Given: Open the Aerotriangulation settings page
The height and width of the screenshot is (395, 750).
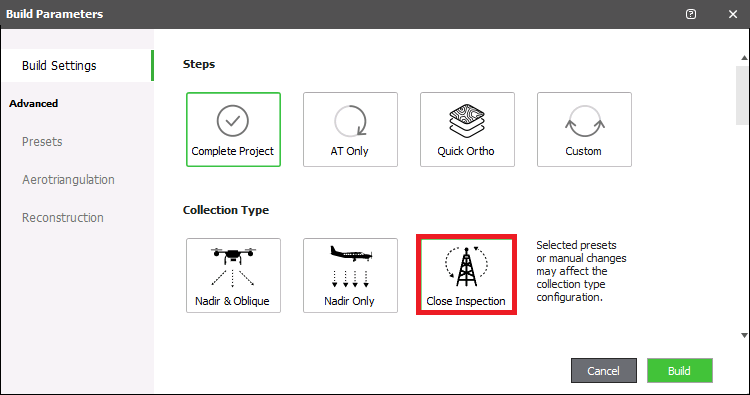Looking at the screenshot, I should click(68, 180).
